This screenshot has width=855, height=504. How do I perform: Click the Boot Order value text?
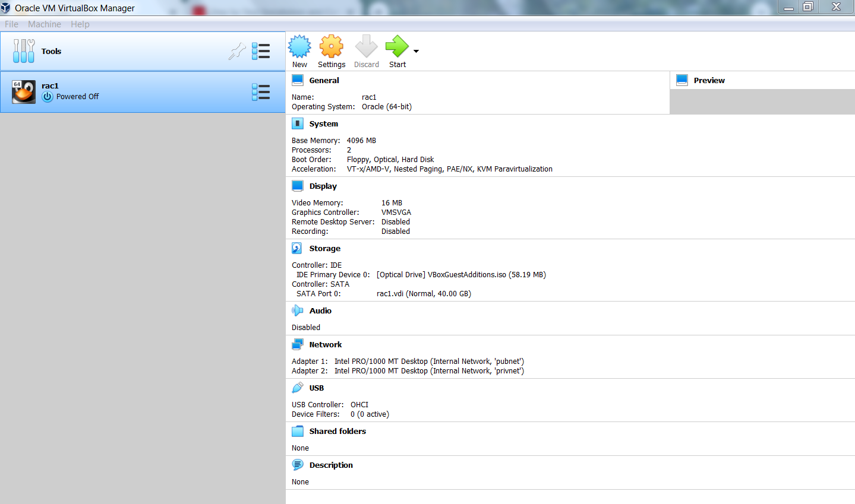point(390,160)
